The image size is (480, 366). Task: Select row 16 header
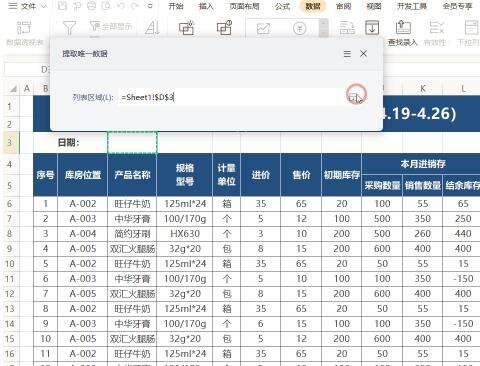(9, 354)
